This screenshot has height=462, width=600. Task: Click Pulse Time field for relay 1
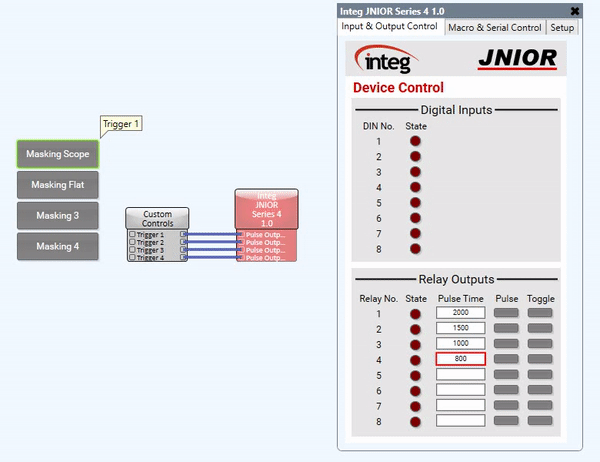click(460, 312)
